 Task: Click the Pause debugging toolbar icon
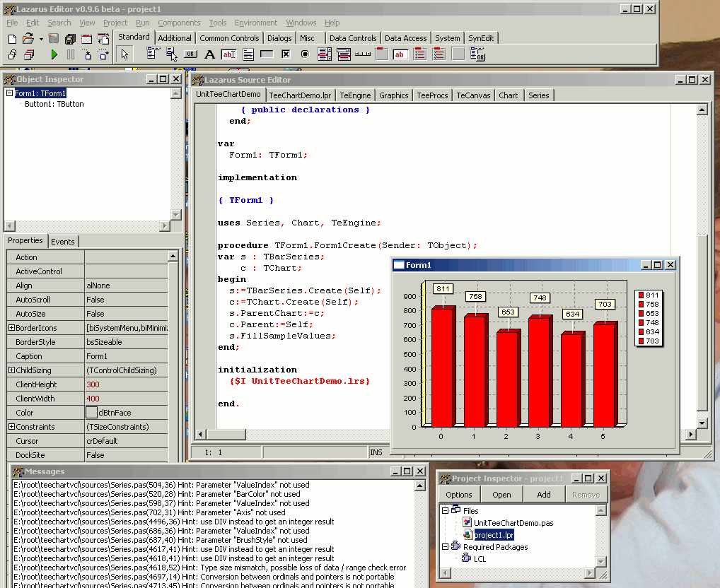71,54
